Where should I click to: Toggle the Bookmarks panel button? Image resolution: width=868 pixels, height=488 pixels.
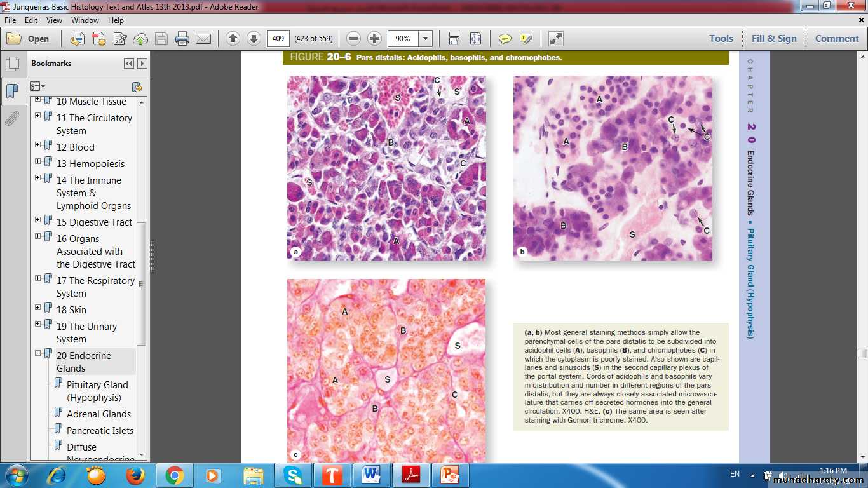(12, 91)
